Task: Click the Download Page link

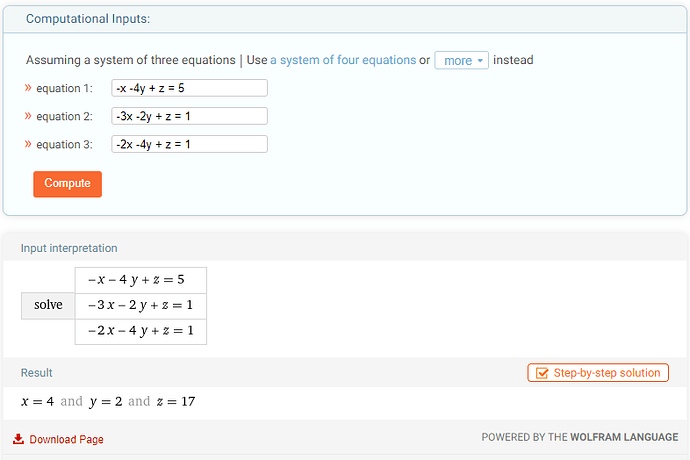Action: (66, 439)
